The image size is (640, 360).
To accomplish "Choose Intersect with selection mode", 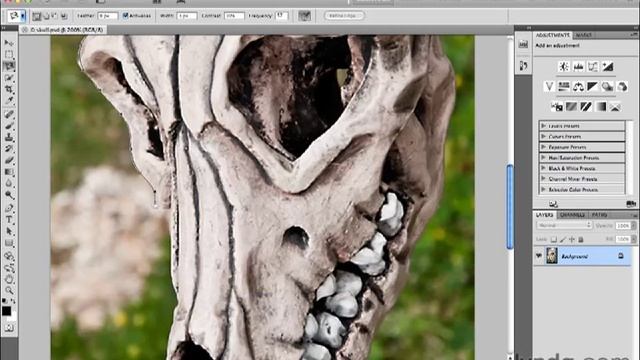I will (x=64, y=16).
